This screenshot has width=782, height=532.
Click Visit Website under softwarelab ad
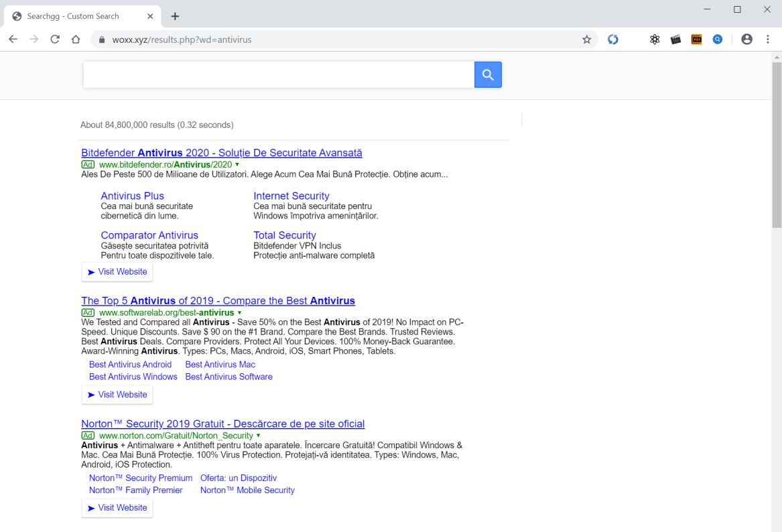[117, 395]
